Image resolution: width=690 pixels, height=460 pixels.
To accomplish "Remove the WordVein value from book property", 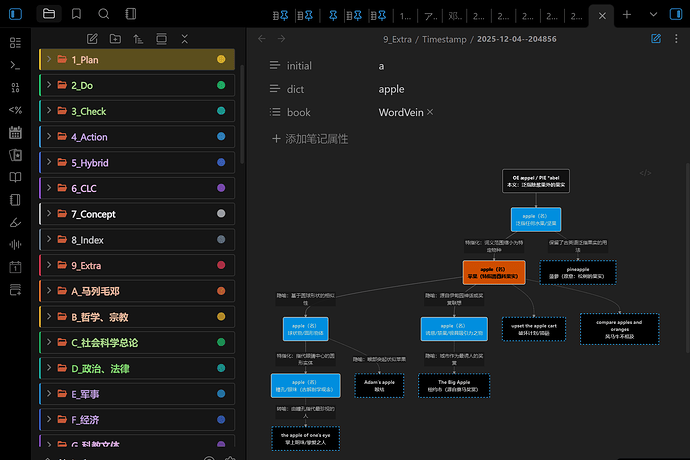I will point(430,113).
